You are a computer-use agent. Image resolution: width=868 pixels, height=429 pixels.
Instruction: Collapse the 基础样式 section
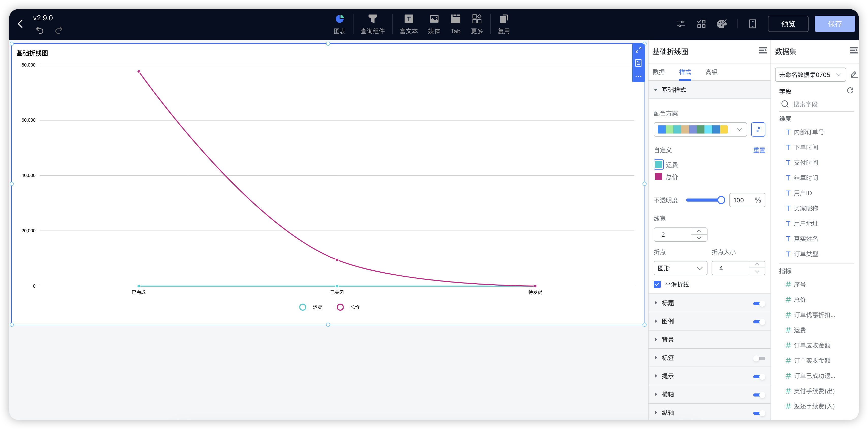click(709, 90)
